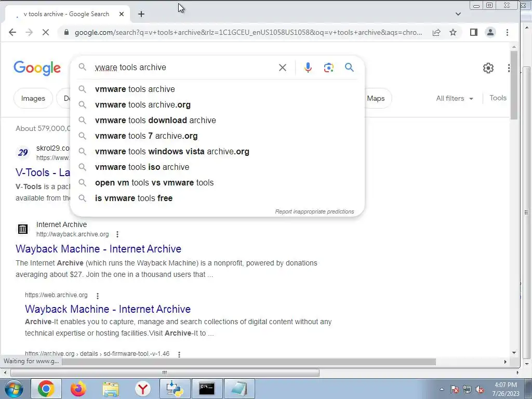Open the Chrome three-dot menu
This screenshot has height=399, width=532.
tap(507, 32)
